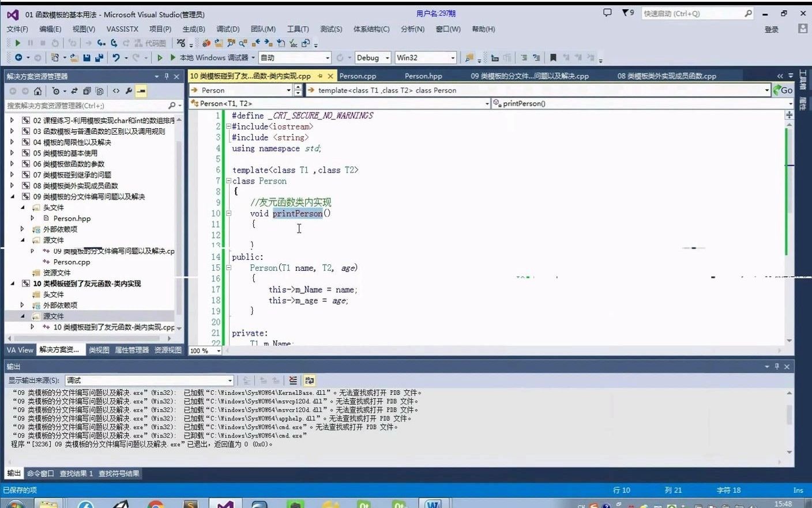Viewport: 812px width, 508px height.
Task: Open the 生成(B) menu
Action: point(194,29)
